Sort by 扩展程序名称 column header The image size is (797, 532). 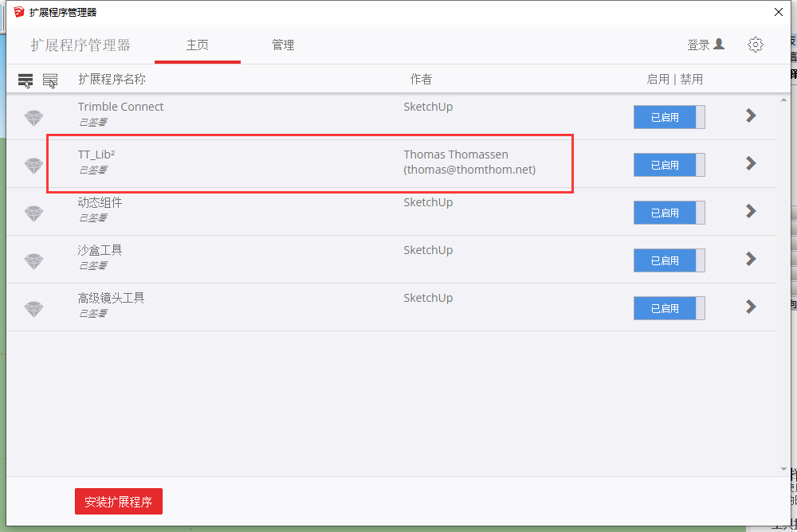[x=112, y=80]
